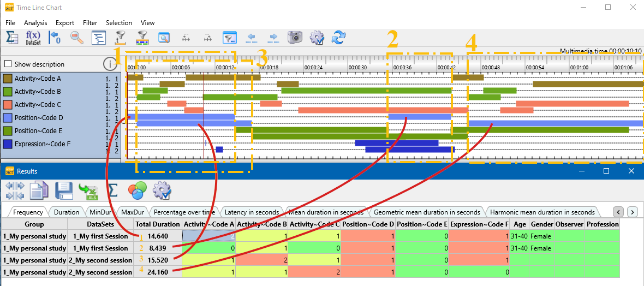Select the 15,520 total duration cell
Viewport: 644px width, 286px height.
tap(157, 260)
